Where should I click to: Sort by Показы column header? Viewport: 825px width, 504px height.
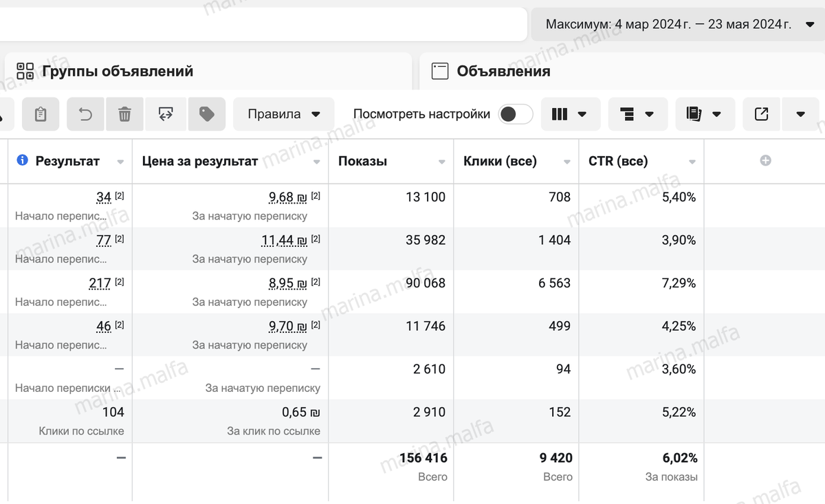362,162
